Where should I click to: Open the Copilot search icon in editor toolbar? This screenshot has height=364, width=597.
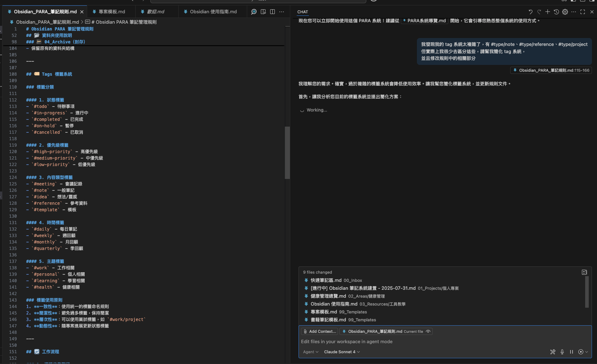[x=254, y=12]
